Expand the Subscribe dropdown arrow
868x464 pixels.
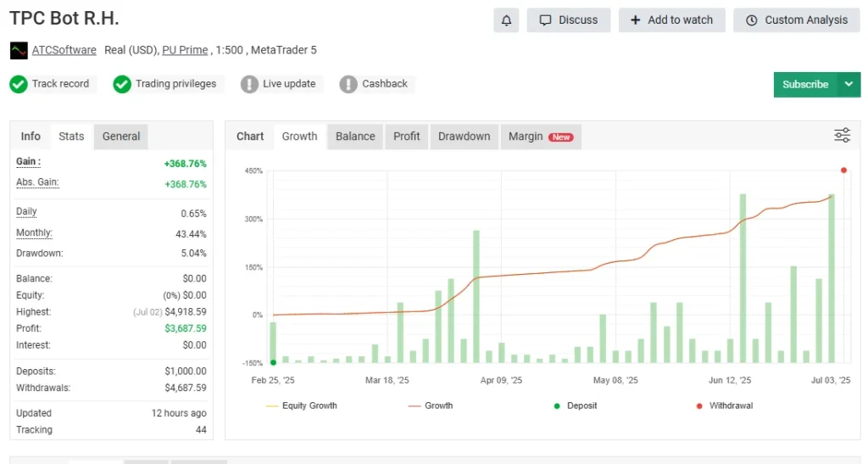pyautogui.click(x=849, y=84)
